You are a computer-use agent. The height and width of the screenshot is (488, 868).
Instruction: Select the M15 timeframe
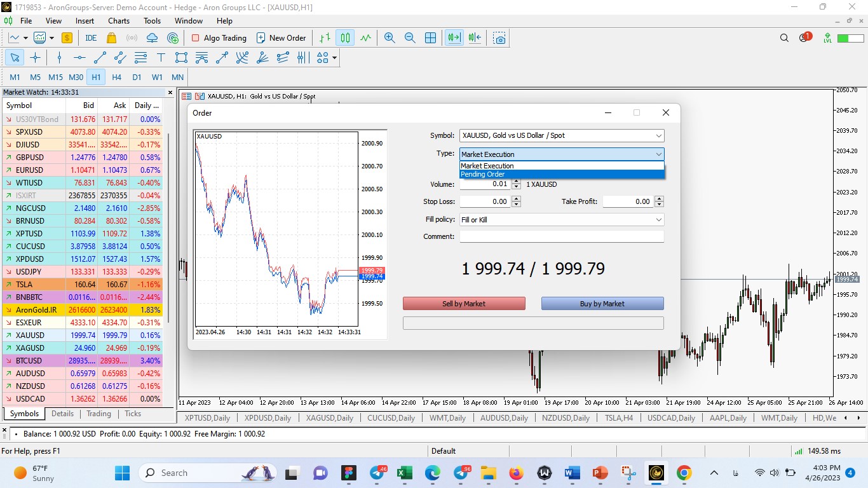coord(55,78)
